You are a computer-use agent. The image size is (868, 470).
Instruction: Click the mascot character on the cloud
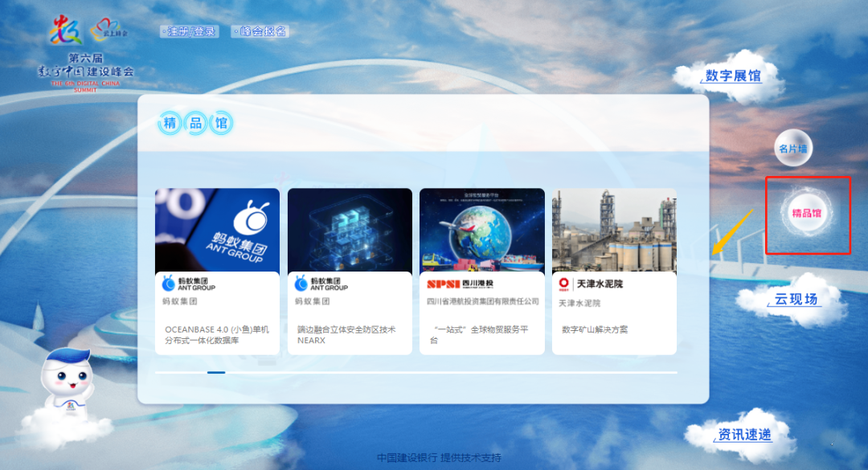(x=67, y=380)
